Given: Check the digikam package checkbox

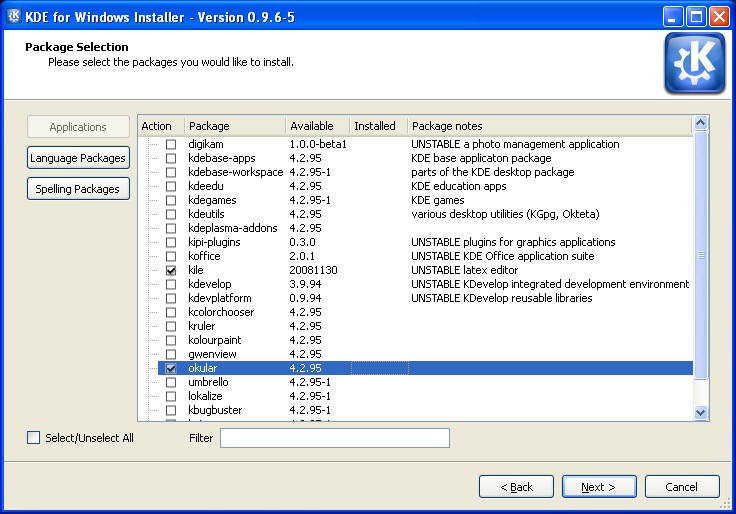Looking at the screenshot, I should (171, 144).
